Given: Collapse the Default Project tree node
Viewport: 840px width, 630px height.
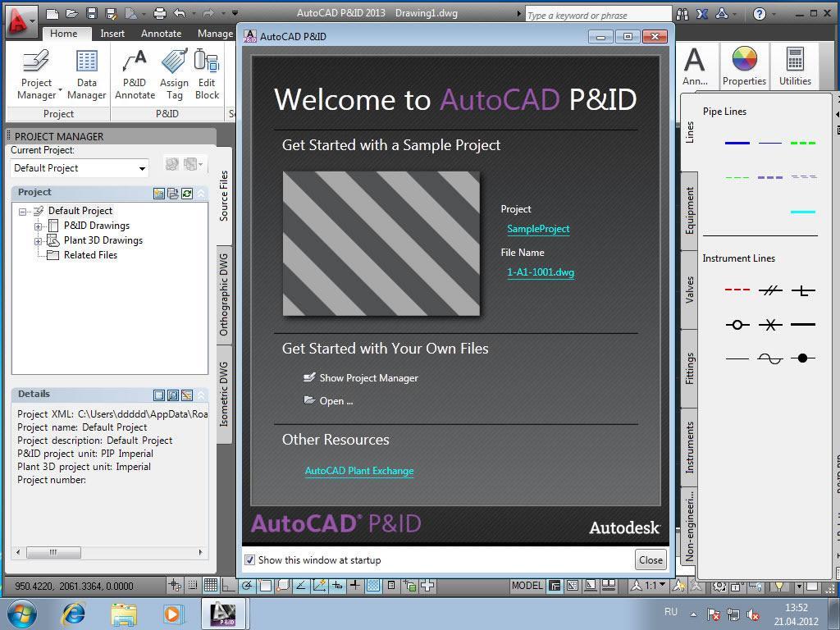Looking at the screenshot, I should [x=22, y=212].
